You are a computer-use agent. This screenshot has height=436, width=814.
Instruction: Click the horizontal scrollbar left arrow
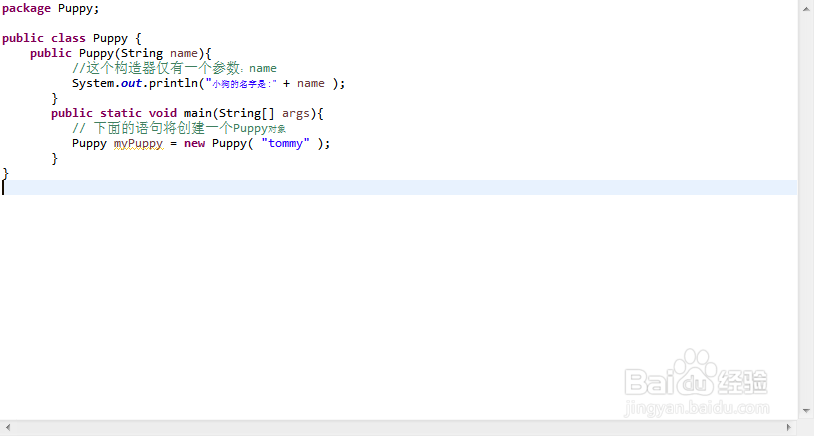(8, 428)
